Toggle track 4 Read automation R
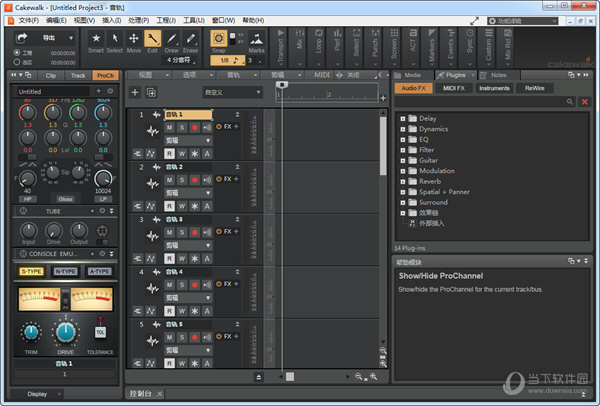600x406 pixels. coord(169,311)
